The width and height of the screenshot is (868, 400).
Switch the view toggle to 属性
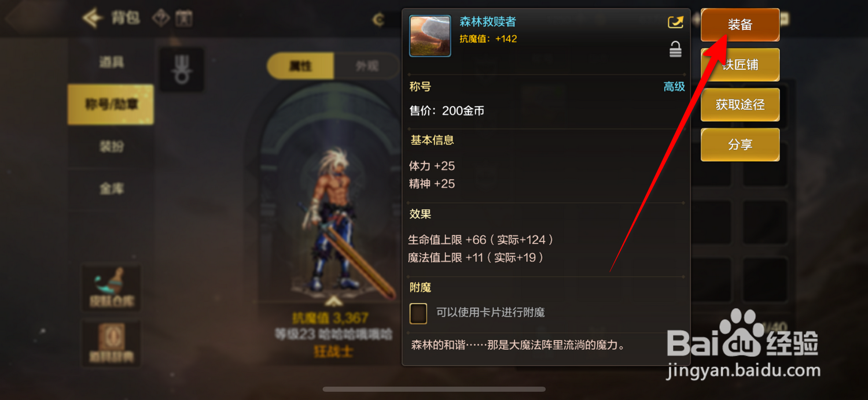pyautogui.click(x=300, y=66)
